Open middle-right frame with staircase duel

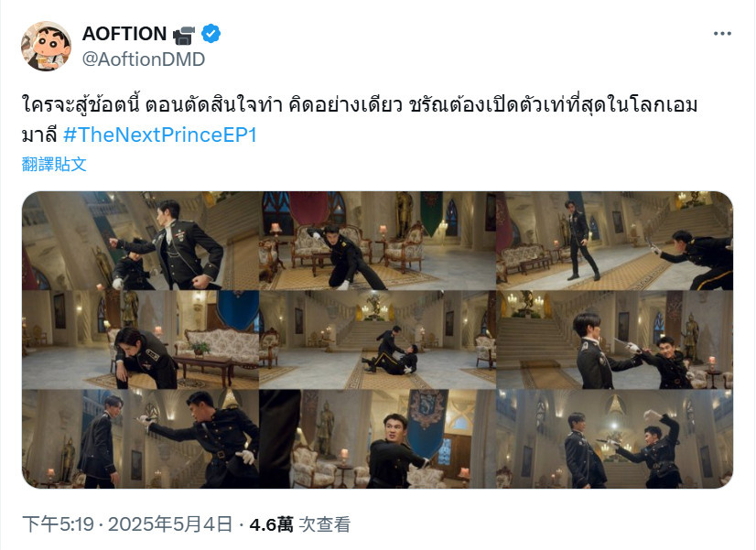pos(615,340)
